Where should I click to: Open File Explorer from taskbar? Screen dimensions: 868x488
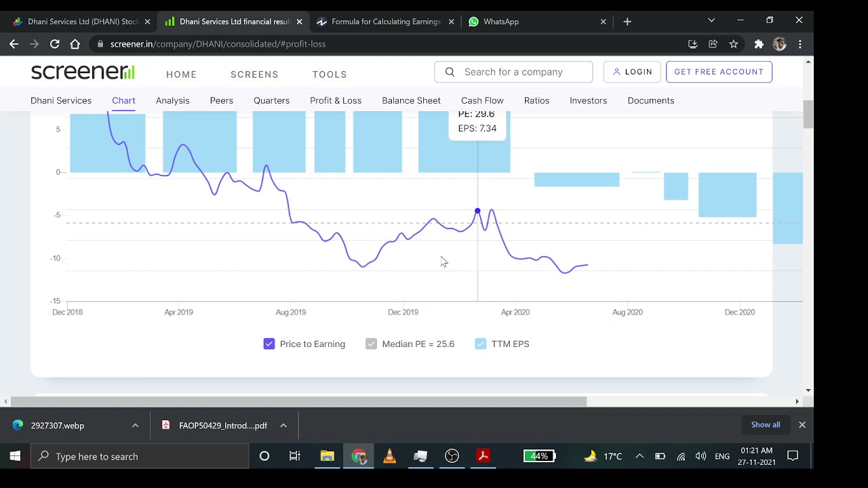[x=328, y=456]
